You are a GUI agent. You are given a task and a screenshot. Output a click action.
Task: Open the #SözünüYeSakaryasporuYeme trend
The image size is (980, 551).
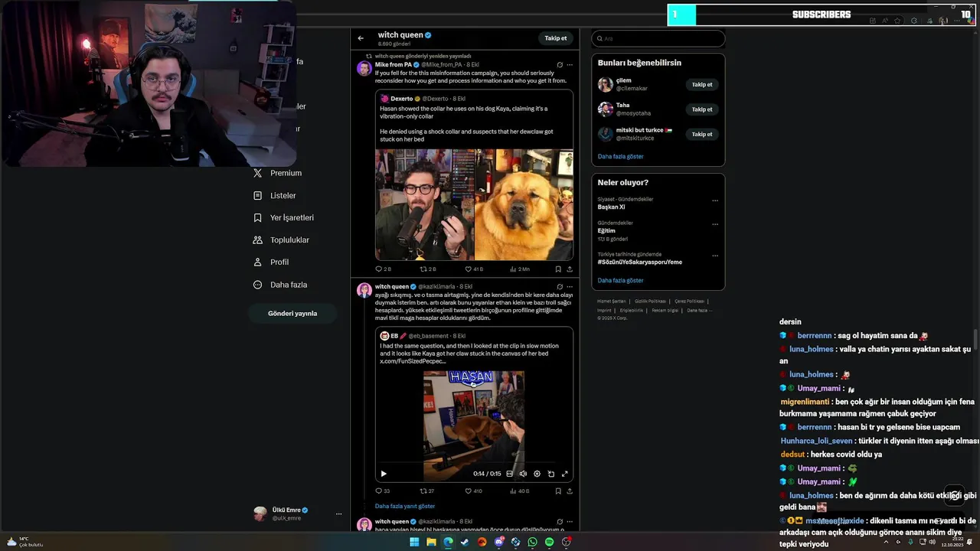click(639, 262)
